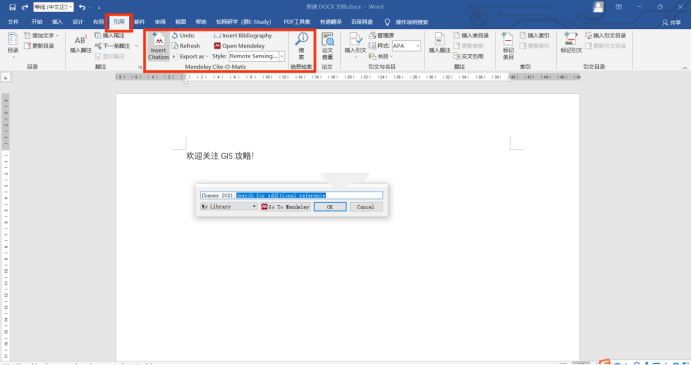Click the 论文查重 icon

pos(327,45)
